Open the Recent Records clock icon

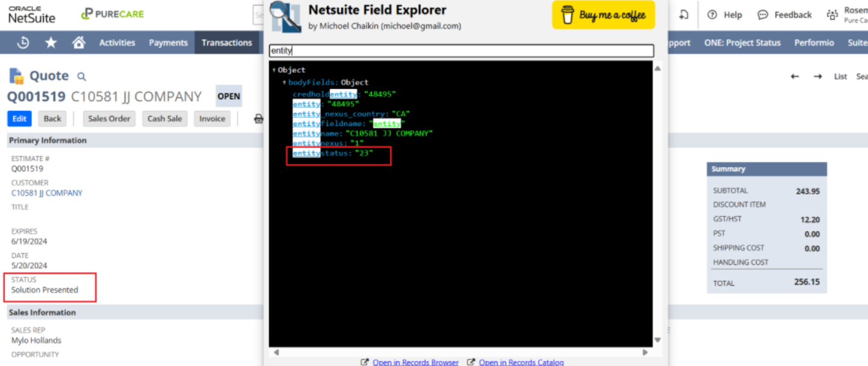click(x=23, y=43)
